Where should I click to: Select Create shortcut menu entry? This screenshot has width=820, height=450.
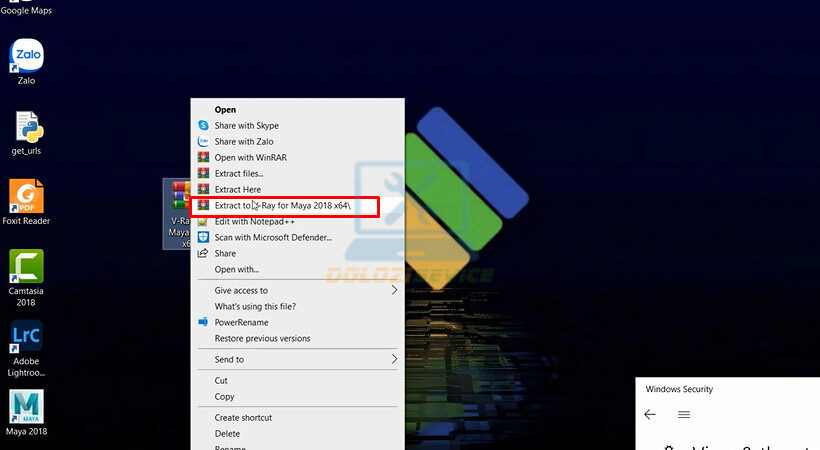243,417
